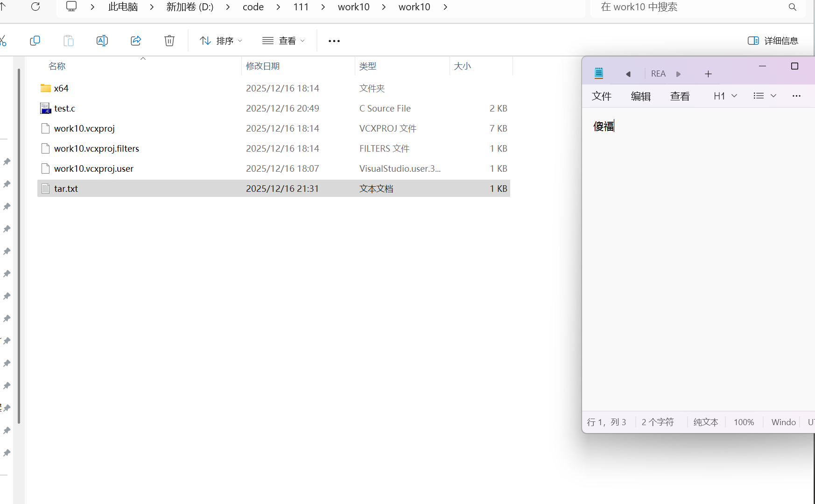Screen dimensions: 815x504
Task: Open the 文件 menu in Notepad
Action: tap(602, 96)
